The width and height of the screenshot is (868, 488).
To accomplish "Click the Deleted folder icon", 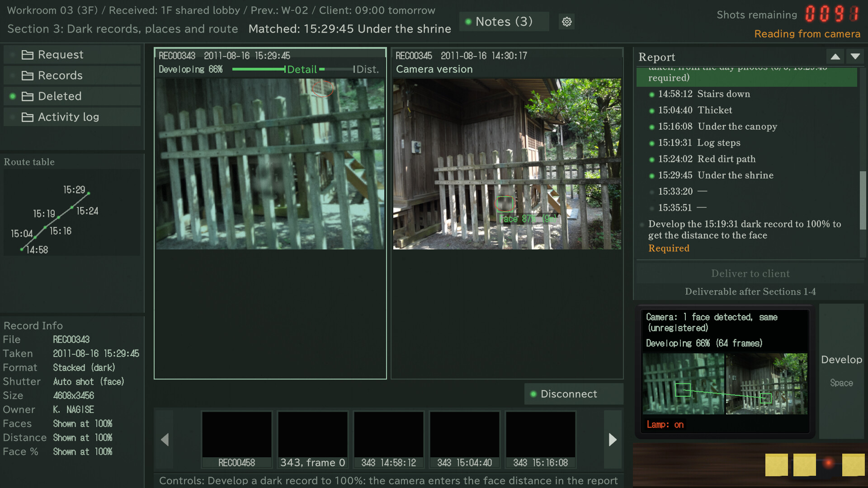I will pos(28,96).
